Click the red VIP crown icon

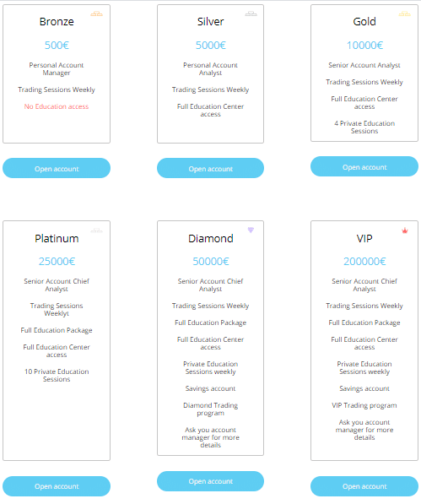click(x=405, y=230)
